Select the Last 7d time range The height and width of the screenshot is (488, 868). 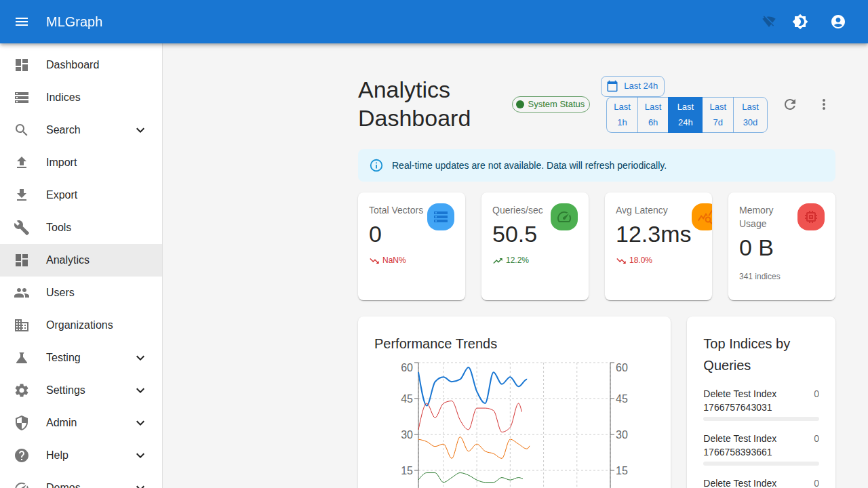click(717, 115)
